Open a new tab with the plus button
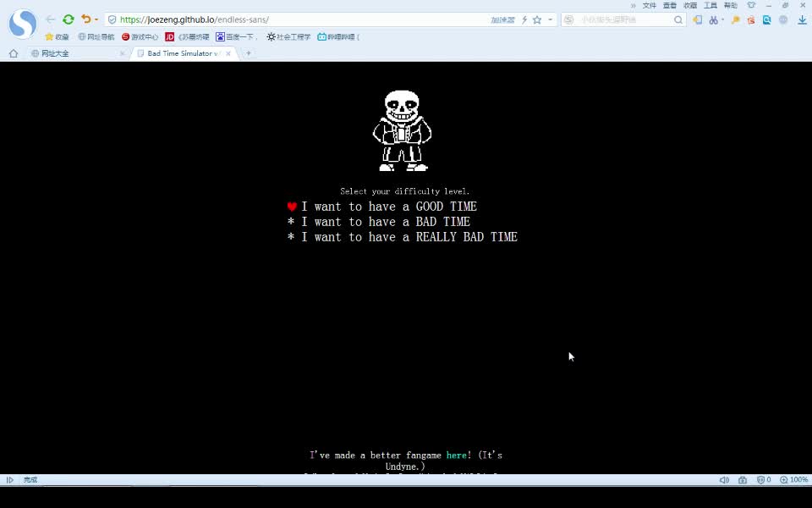Screen dimensions: 812x508 249,52
